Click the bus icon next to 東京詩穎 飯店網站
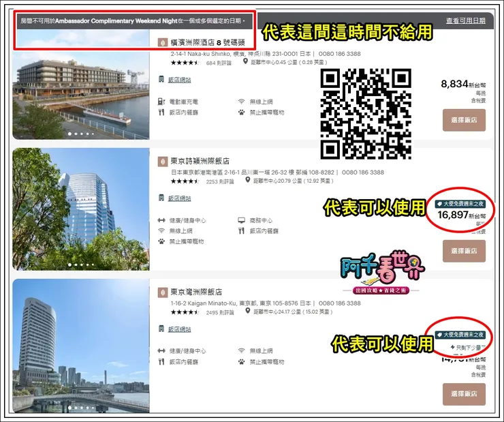 point(161,198)
